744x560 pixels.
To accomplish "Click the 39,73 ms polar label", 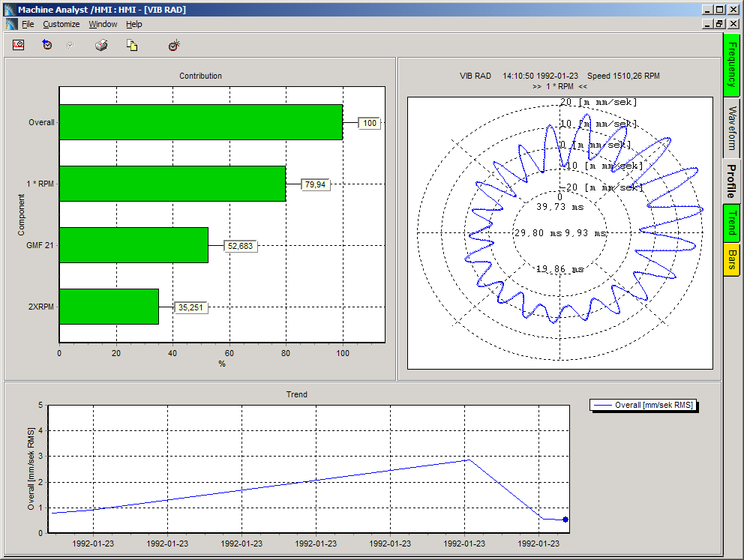I will (560, 207).
